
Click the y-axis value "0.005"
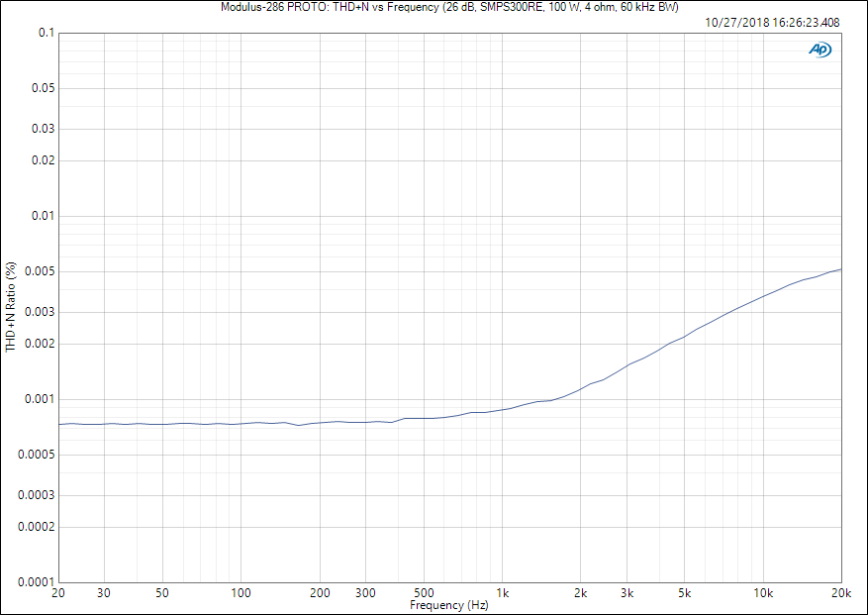pos(41,271)
